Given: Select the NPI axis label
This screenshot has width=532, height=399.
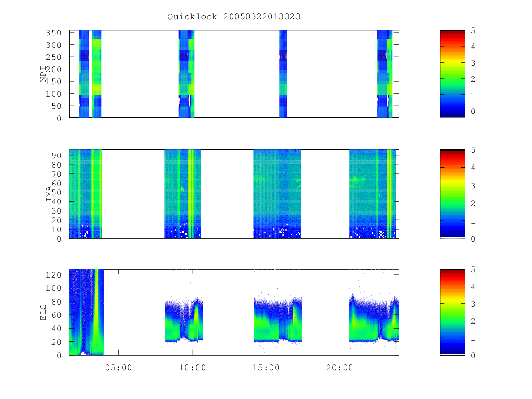Looking at the screenshot, I should 43,74.
